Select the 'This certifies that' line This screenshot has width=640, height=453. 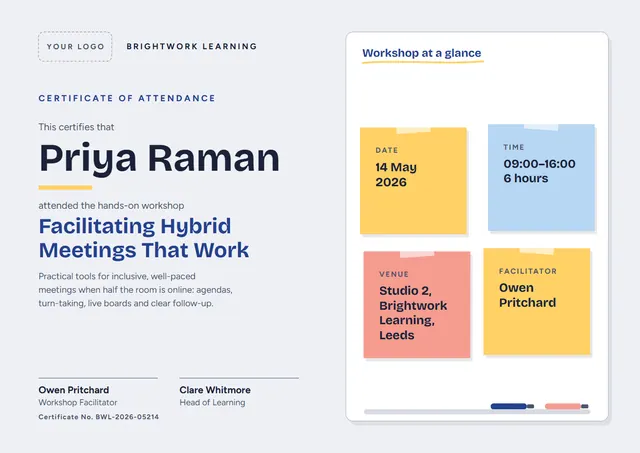[76, 127]
